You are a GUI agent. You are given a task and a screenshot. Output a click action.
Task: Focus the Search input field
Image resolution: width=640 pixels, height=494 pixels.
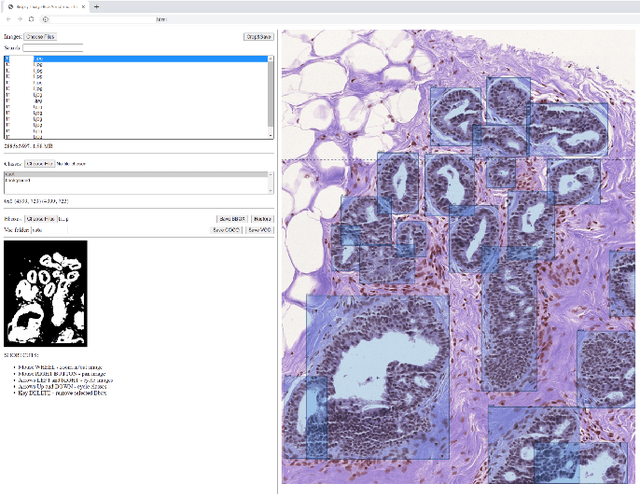[x=52, y=47]
